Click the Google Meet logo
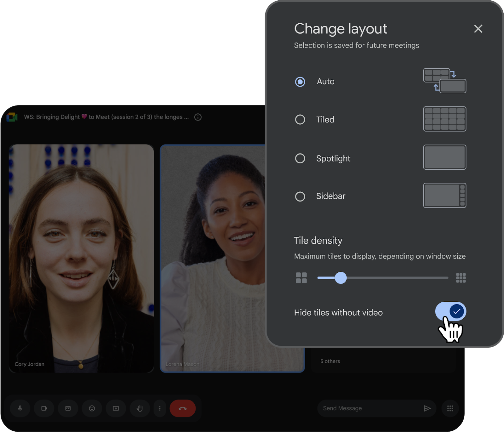The height and width of the screenshot is (432, 504). [12, 117]
